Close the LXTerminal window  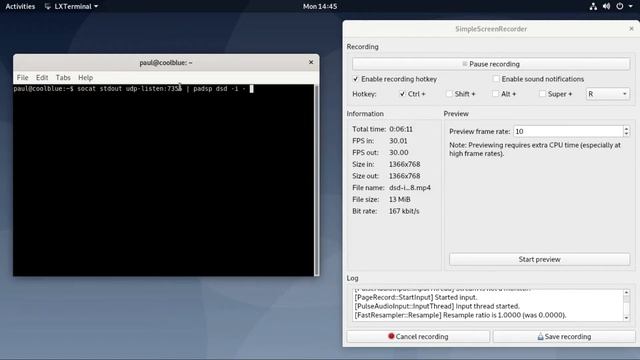311,62
